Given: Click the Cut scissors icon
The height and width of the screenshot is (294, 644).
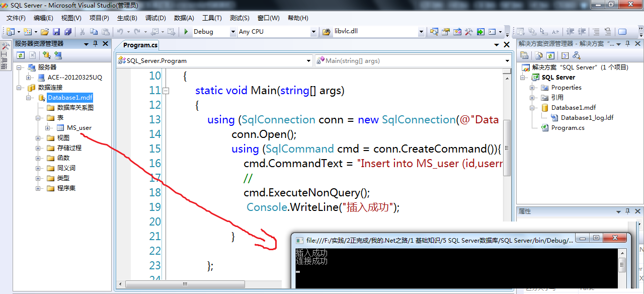Looking at the screenshot, I should [x=82, y=31].
